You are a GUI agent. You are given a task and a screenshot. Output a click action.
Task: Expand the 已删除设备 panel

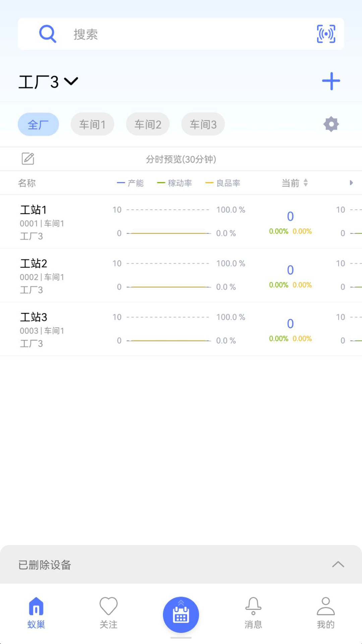click(x=338, y=565)
